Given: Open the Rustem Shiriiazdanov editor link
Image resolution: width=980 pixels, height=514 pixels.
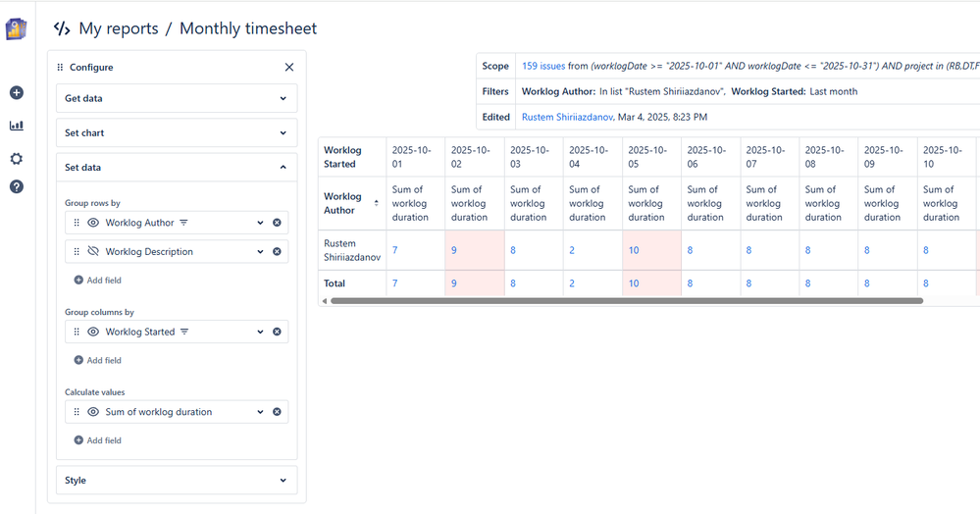Looking at the screenshot, I should point(567,117).
